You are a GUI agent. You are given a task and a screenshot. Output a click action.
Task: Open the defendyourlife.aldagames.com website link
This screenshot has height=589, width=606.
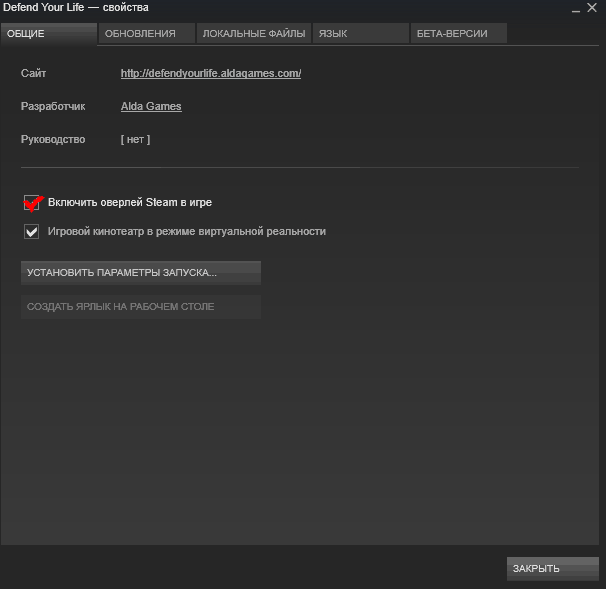211,73
